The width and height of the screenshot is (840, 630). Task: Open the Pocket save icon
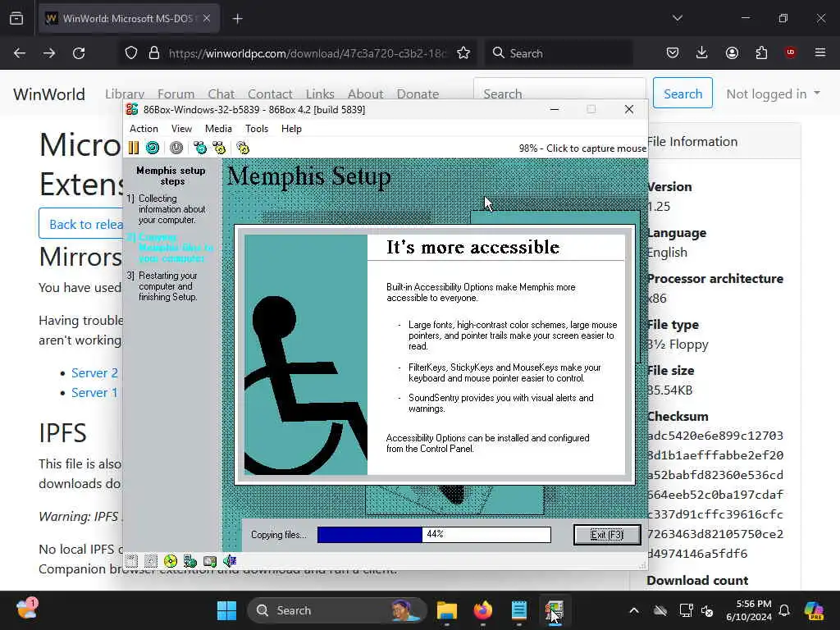point(673,53)
